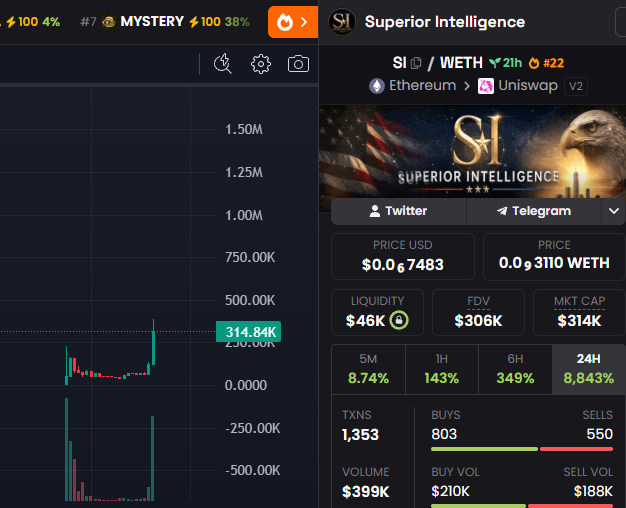Open the trending fire arrow button
The width and height of the screenshot is (626, 508).
point(293,22)
